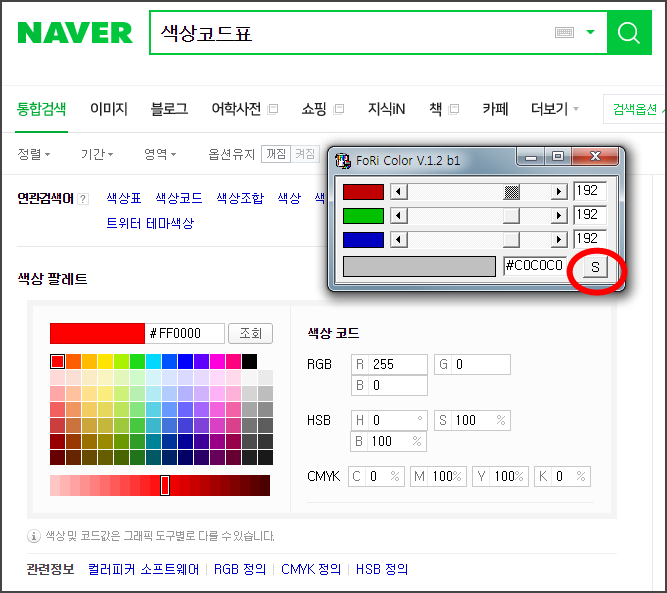Maximize the FoRi Color window
Screen dimensions: 667x593
(558, 157)
